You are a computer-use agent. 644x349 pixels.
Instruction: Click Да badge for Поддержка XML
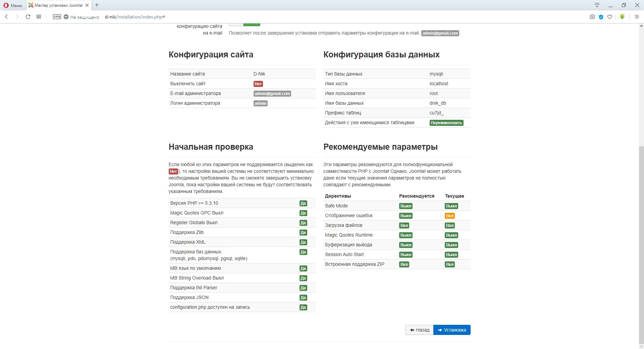coord(303,242)
